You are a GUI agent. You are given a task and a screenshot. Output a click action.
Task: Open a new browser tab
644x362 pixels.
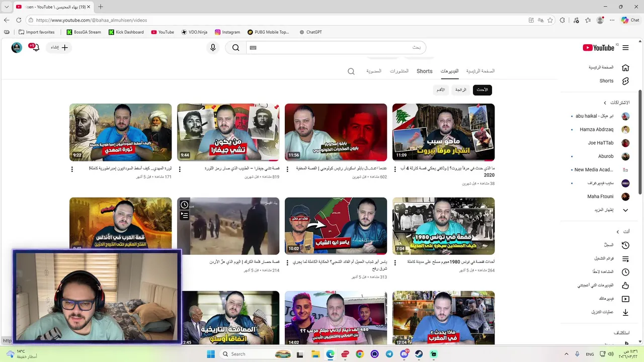tap(100, 7)
